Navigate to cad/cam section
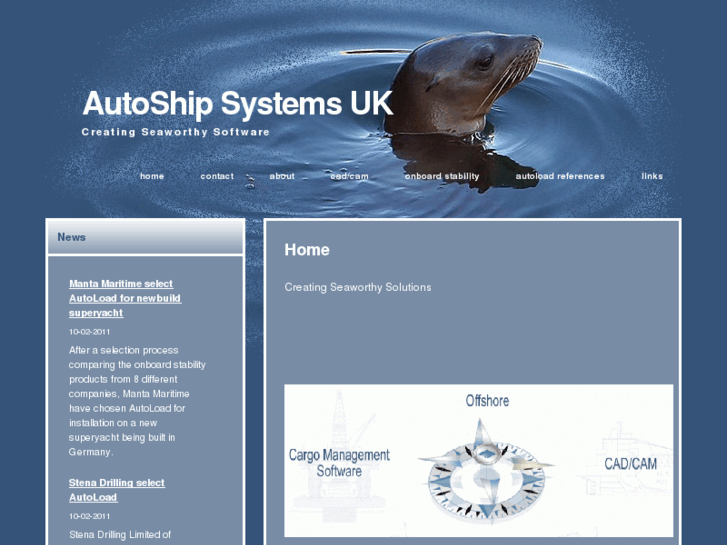The width and height of the screenshot is (727, 545). click(x=350, y=176)
